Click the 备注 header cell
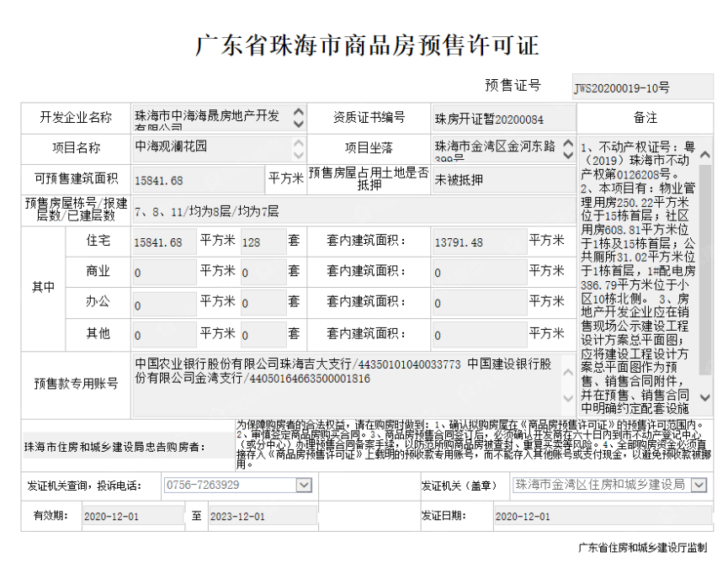This screenshot has height=568, width=728. tap(646, 118)
